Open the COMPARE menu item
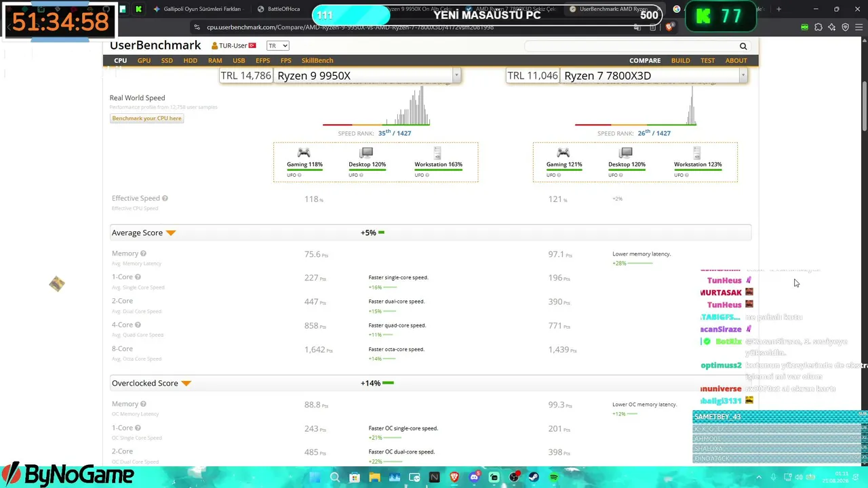Viewport: 868px width, 488px height. [645, 60]
